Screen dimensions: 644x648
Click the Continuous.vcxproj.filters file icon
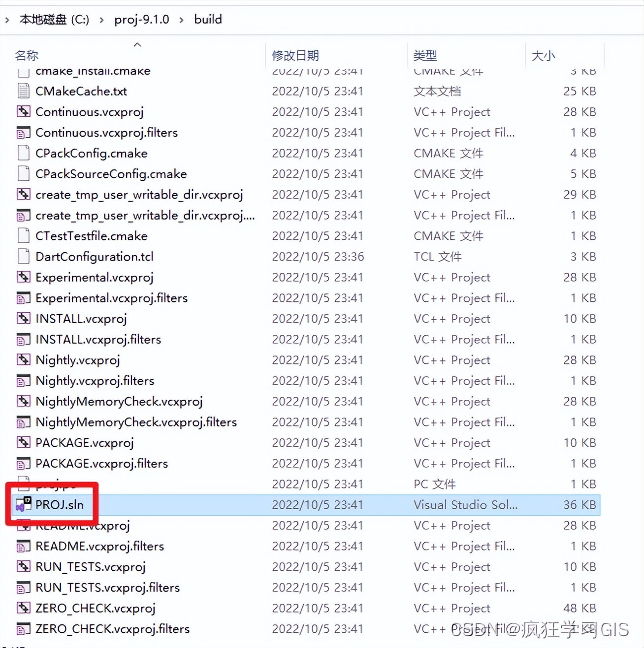(23, 132)
